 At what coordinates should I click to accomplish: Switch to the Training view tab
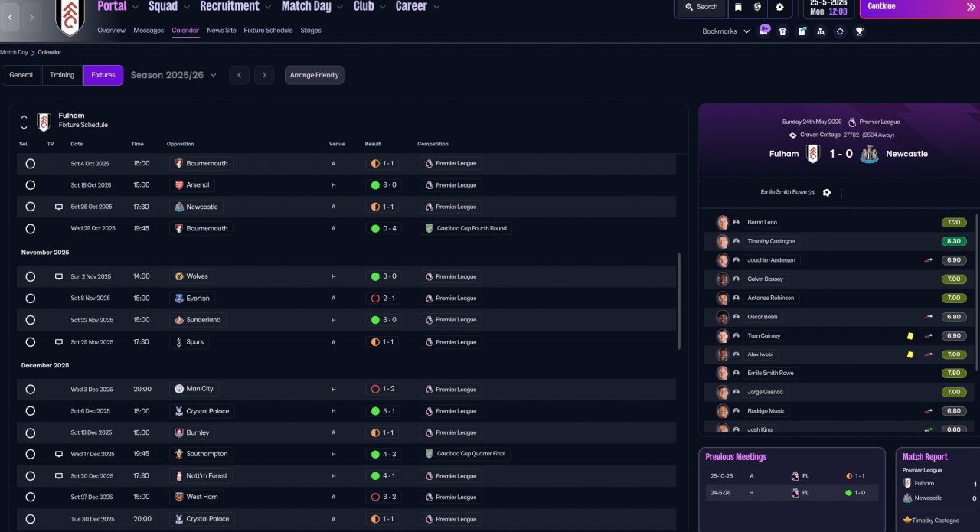pyautogui.click(x=62, y=75)
